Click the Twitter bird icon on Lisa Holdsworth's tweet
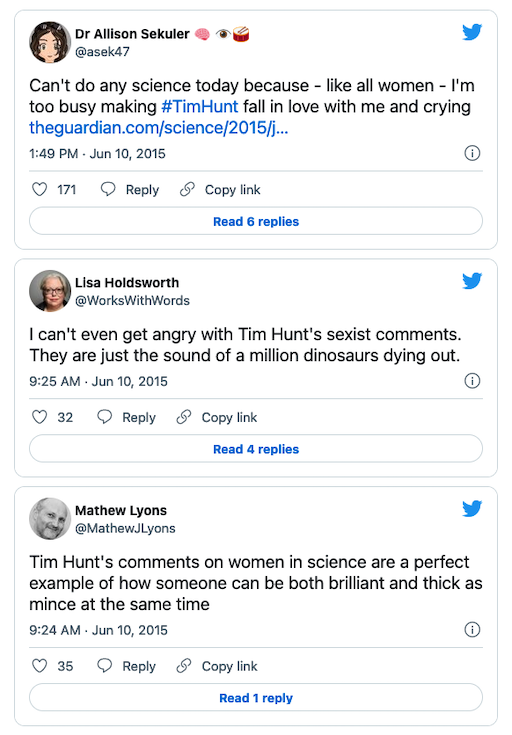The width and height of the screenshot is (512, 735). (472, 281)
